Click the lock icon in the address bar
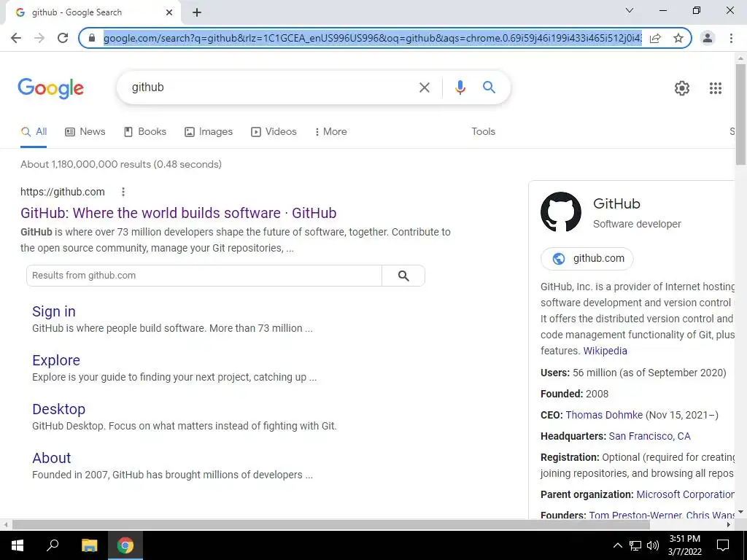Screen dimensions: 747x560 (93, 38)
